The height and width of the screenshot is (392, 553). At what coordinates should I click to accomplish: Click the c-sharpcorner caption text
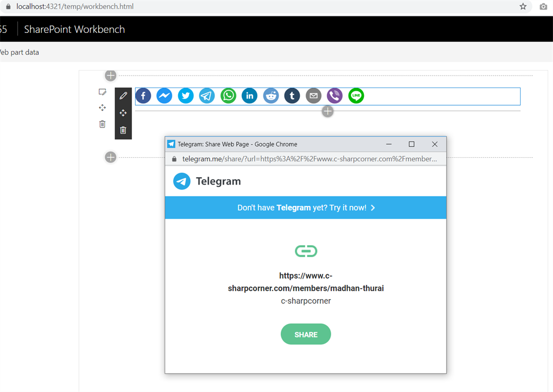[306, 301]
